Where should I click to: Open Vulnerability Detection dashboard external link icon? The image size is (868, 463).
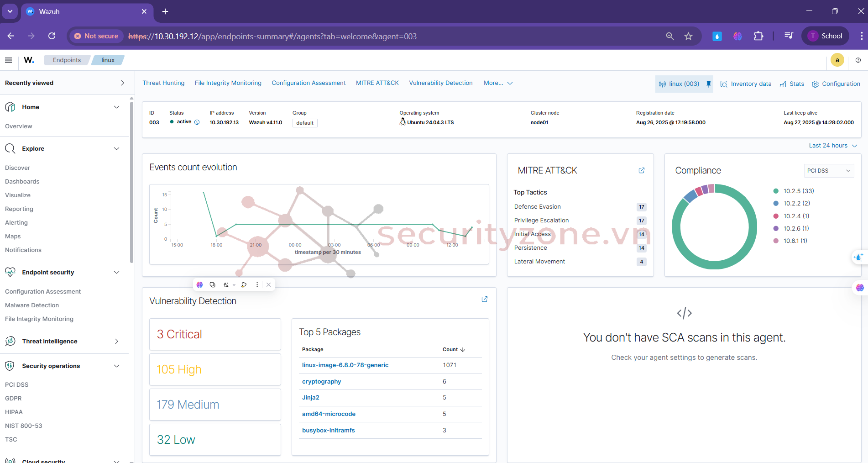click(485, 299)
